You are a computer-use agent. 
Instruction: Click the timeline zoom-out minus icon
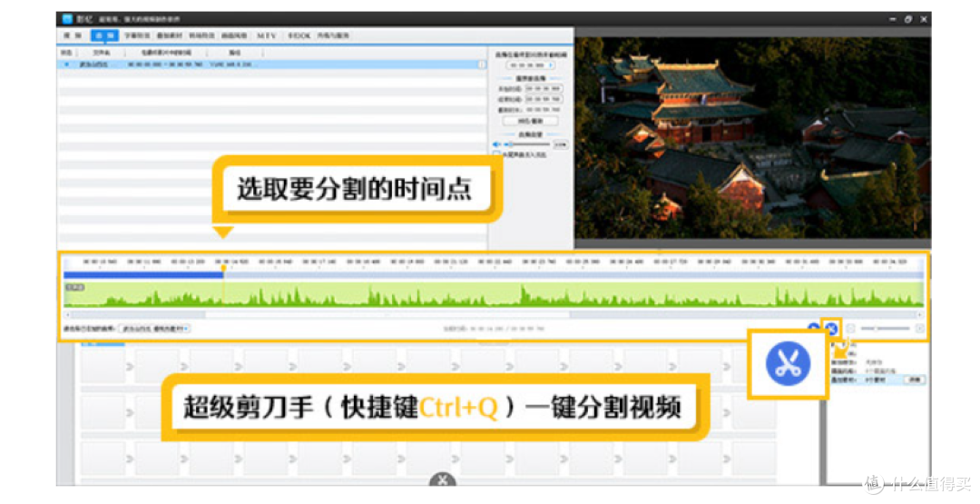coord(850,329)
